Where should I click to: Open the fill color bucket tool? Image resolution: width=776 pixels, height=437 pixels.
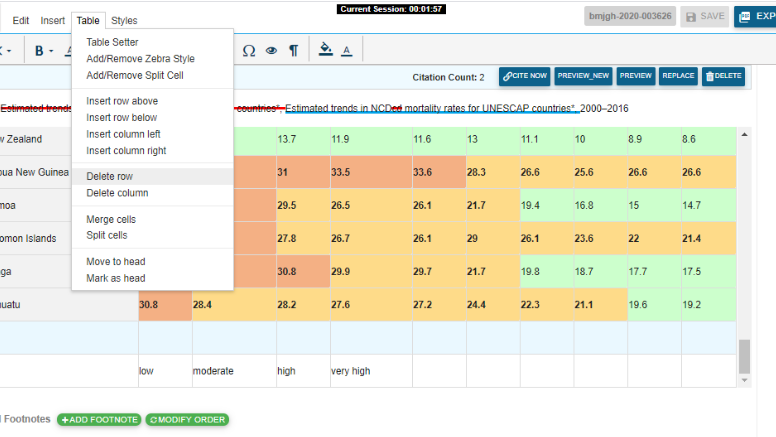click(x=326, y=49)
